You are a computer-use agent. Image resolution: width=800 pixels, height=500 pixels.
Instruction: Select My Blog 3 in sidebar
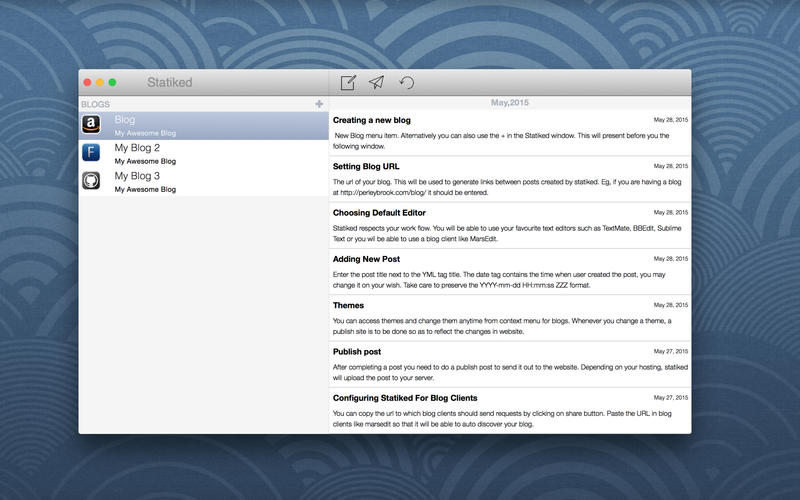[x=204, y=182]
